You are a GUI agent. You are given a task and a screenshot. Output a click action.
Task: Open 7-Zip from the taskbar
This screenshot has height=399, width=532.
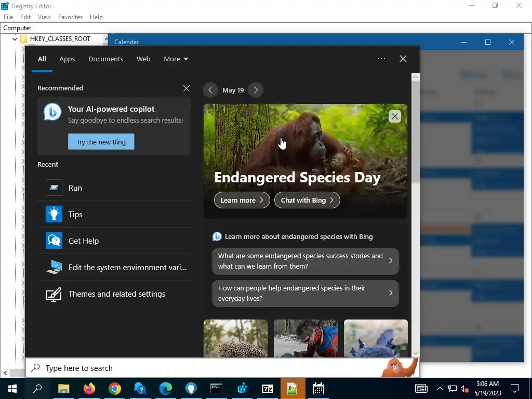tap(268, 389)
